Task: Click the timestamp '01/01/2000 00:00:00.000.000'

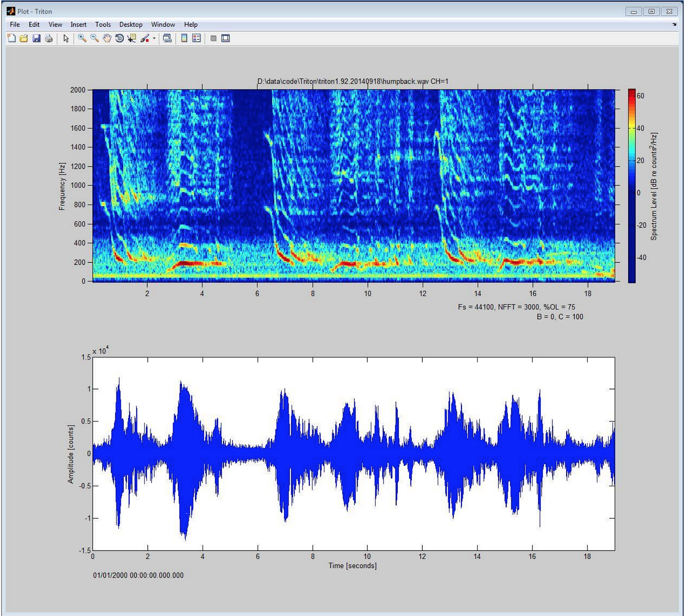Action: [x=138, y=575]
